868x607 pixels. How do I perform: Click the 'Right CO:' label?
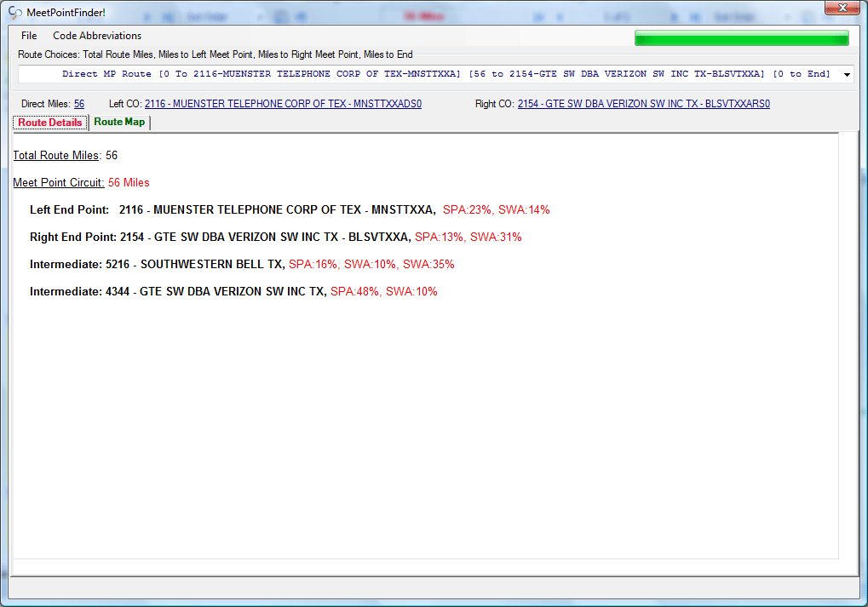[x=494, y=104]
